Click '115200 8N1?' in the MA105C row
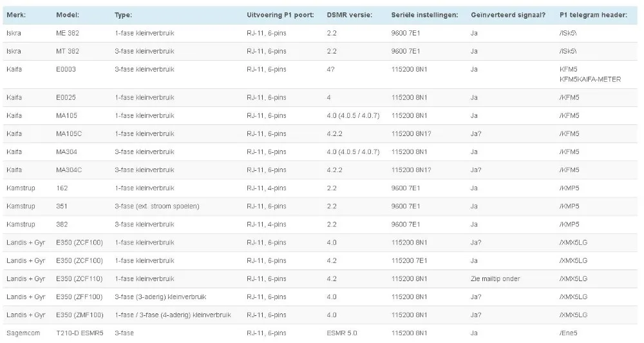The image size is (644, 343). pos(411,134)
